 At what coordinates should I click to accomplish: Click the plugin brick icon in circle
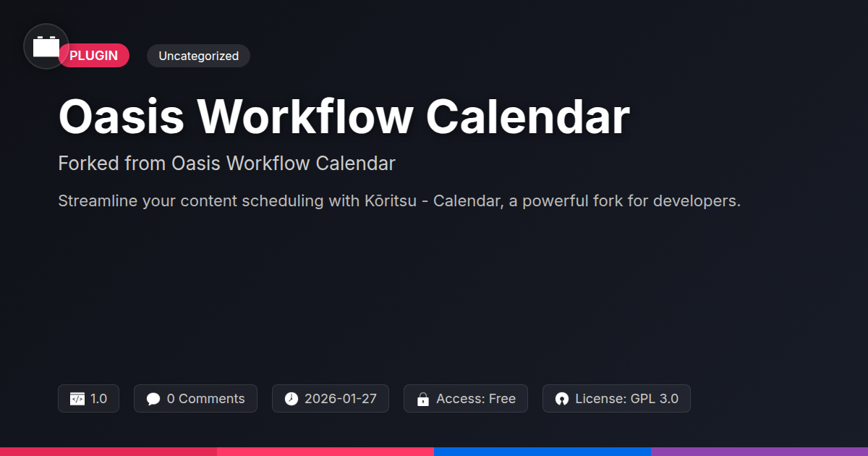[x=46, y=46]
